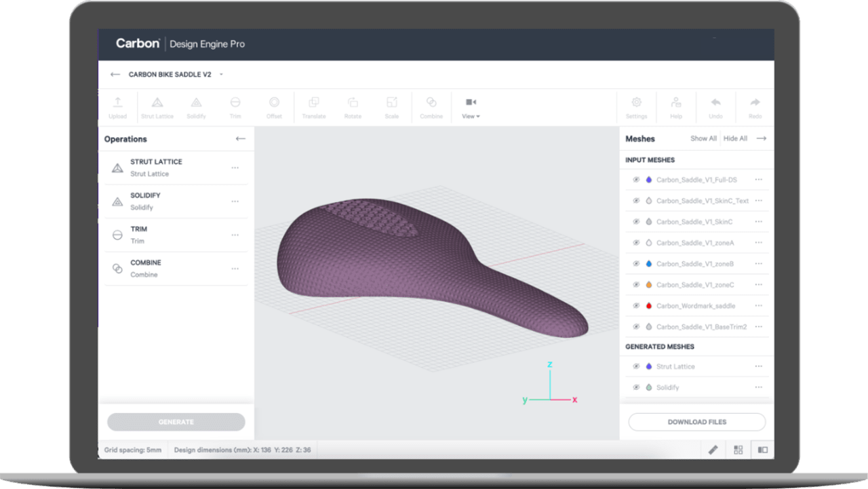Screen dimensions: 868x489
Task: Hide the Carbon_Saddle_V1_Full-DS mesh
Action: (x=635, y=179)
